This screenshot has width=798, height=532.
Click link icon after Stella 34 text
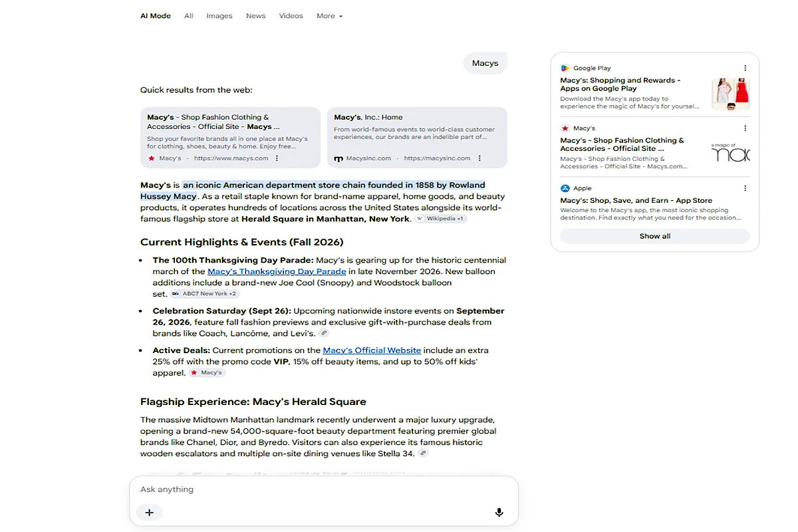tap(423, 453)
